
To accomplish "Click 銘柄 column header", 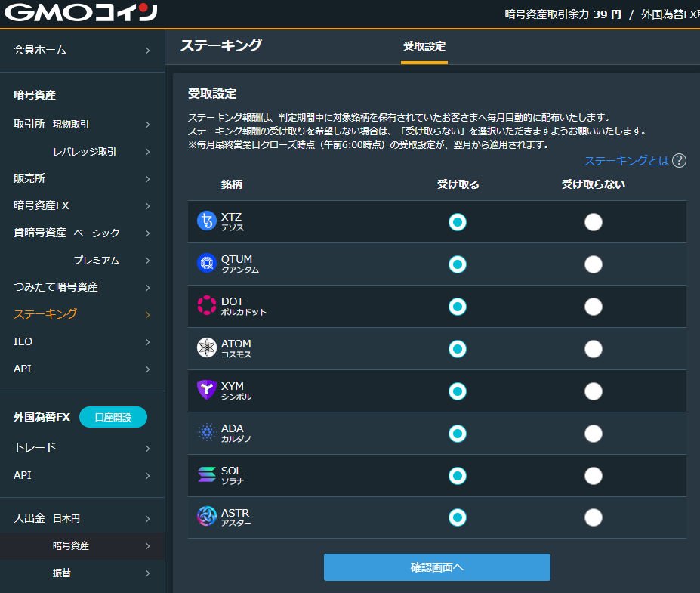I will [x=232, y=184].
